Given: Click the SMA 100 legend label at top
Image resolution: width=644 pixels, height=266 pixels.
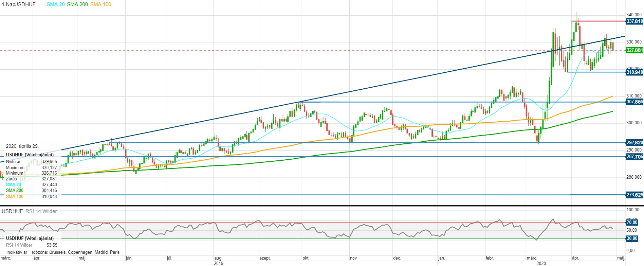Looking at the screenshot, I should [101, 4].
